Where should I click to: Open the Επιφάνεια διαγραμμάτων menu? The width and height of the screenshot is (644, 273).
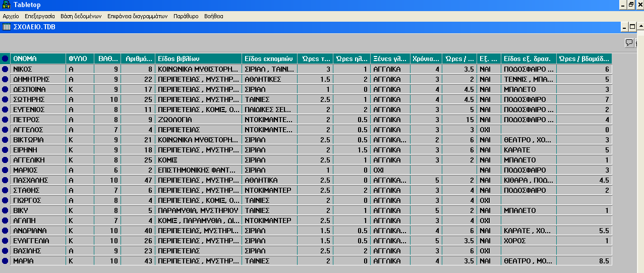click(137, 16)
